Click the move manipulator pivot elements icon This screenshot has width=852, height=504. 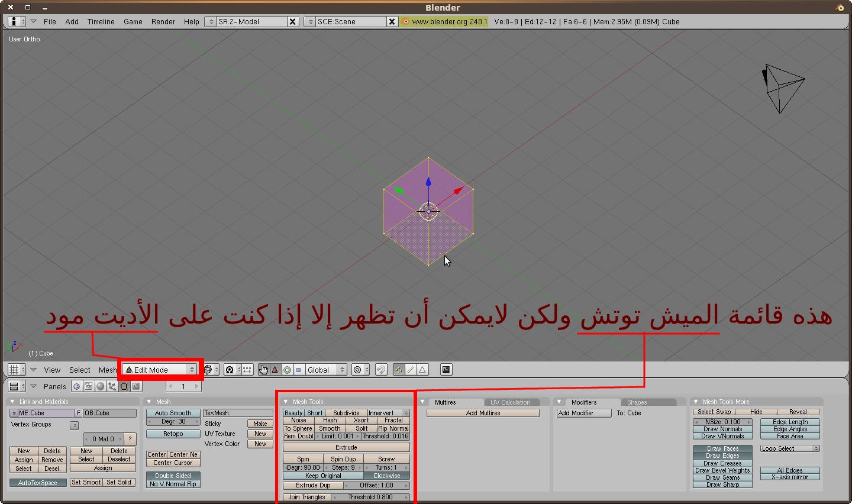(247, 370)
